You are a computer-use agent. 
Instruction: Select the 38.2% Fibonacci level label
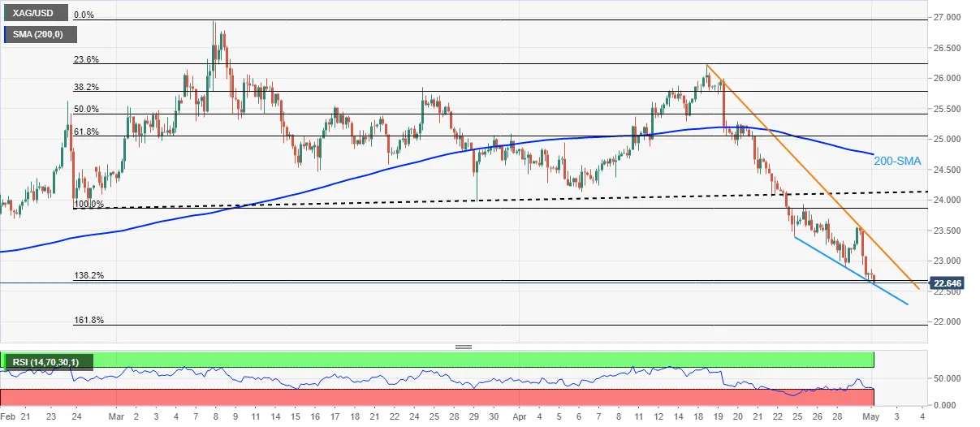(86, 87)
